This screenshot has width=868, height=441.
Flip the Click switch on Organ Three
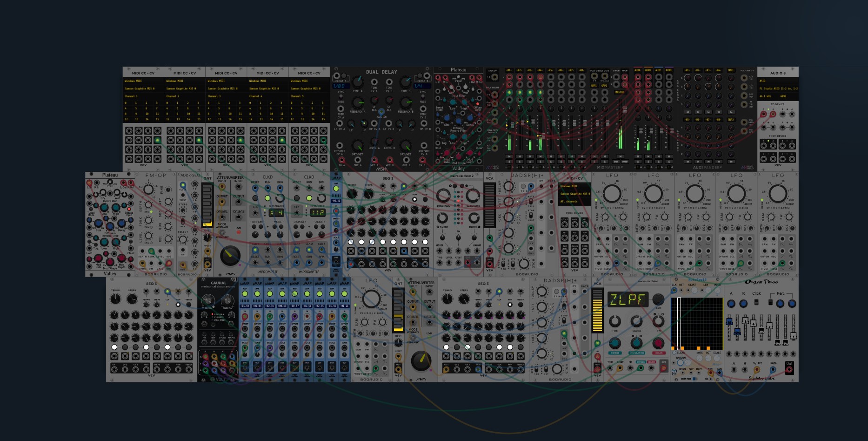click(x=757, y=302)
